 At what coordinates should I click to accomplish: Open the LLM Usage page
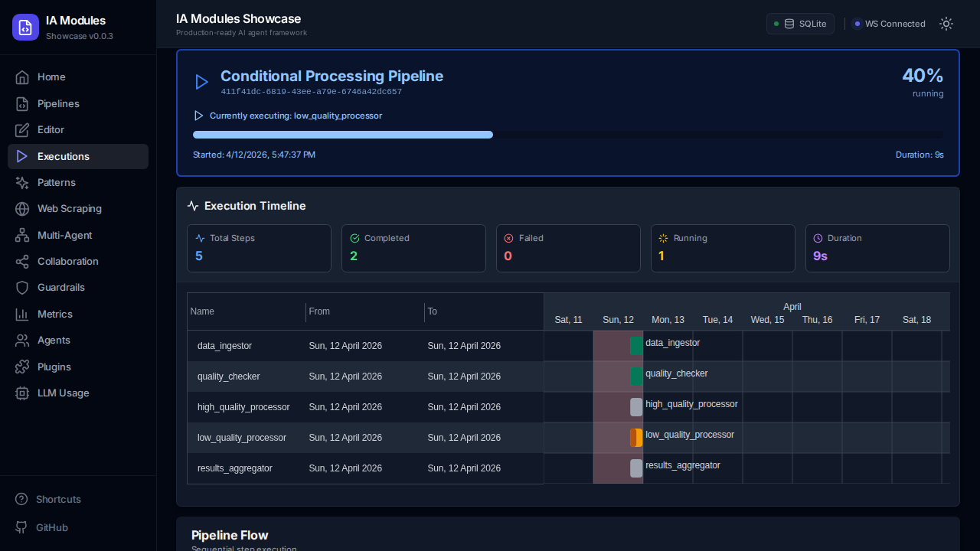(63, 393)
